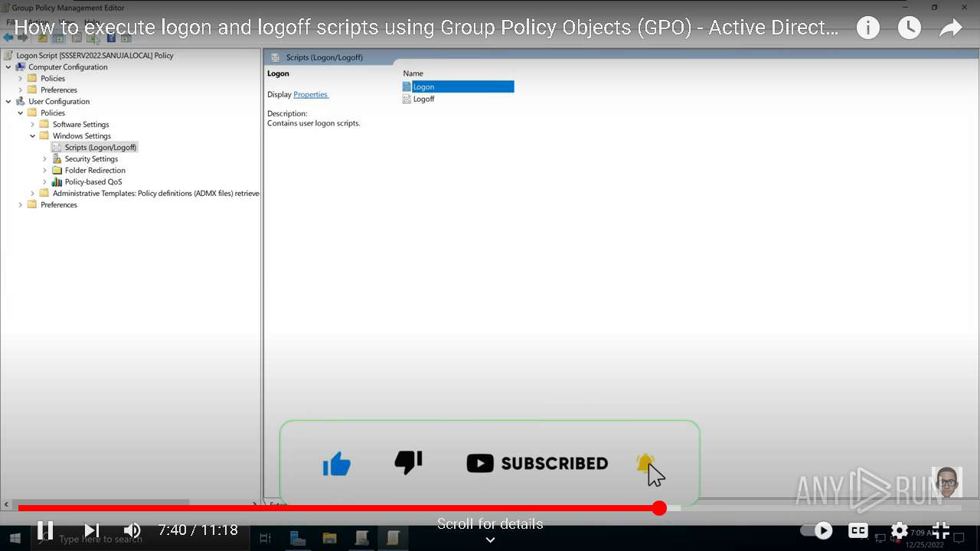Image resolution: width=980 pixels, height=551 pixels.
Task: Exit full screen mode icon
Action: [941, 530]
